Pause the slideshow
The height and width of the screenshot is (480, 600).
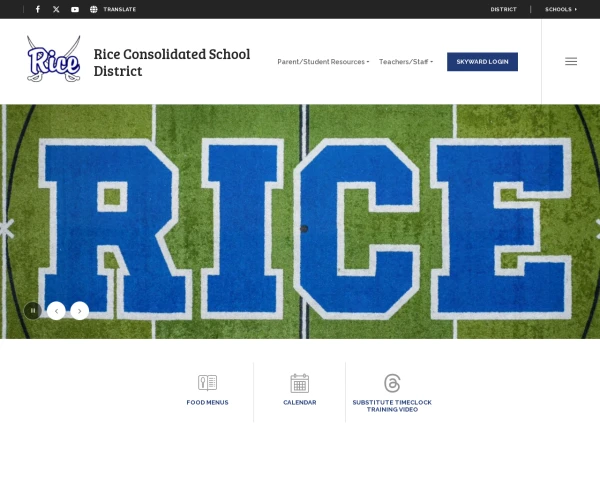33,310
